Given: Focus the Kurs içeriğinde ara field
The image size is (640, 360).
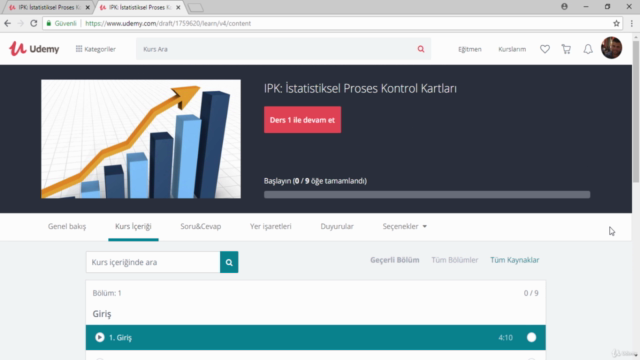Looking at the screenshot, I should [x=153, y=262].
